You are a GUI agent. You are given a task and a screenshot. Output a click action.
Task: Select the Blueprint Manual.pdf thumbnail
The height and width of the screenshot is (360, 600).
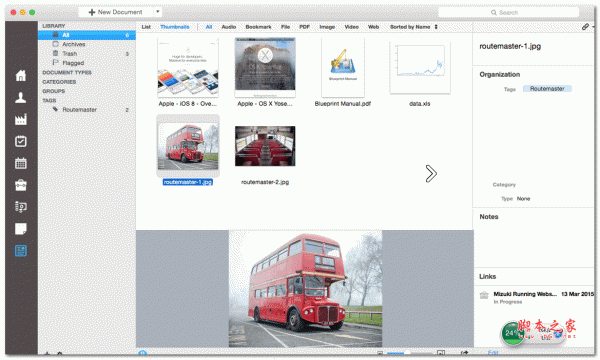click(x=343, y=68)
